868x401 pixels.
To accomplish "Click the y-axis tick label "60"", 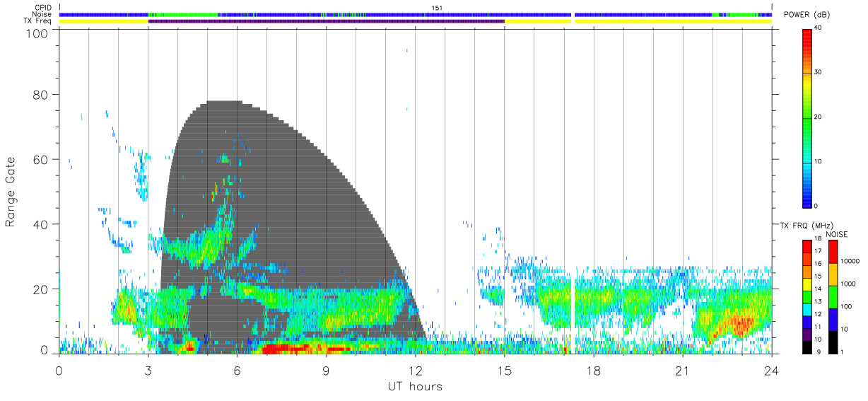I will pyautogui.click(x=42, y=159).
